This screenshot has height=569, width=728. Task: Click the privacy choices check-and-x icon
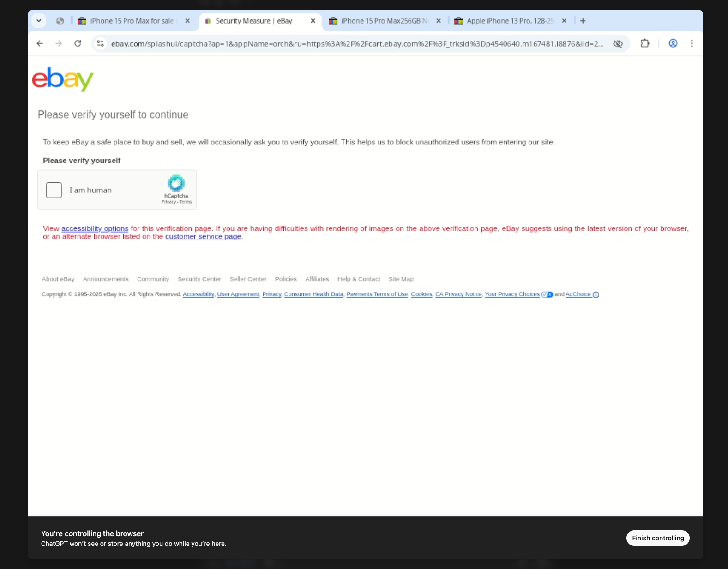point(547,294)
